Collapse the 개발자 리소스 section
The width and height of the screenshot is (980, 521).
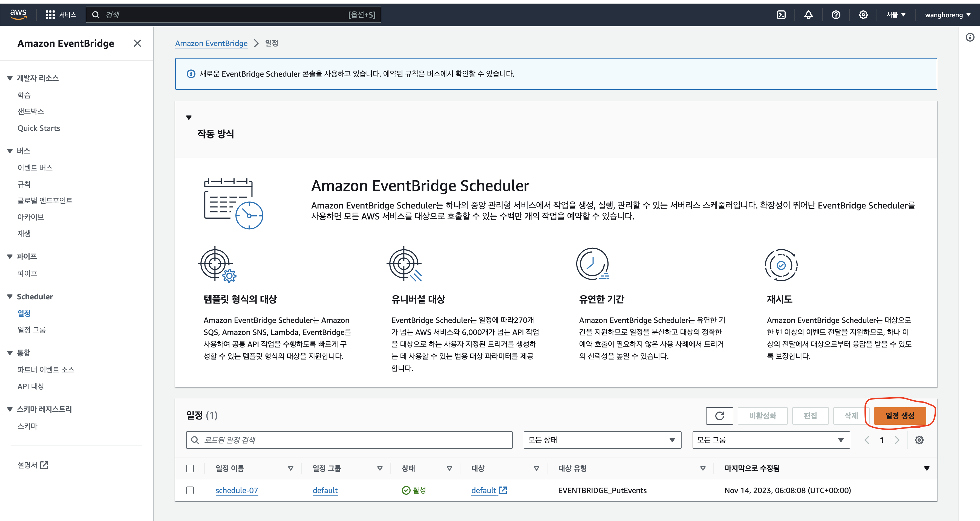click(x=10, y=78)
